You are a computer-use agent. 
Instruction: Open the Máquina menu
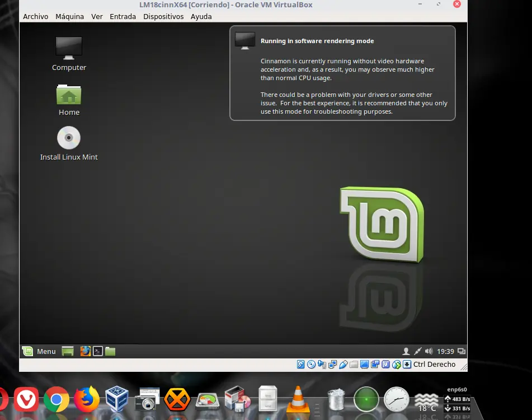tap(69, 16)
